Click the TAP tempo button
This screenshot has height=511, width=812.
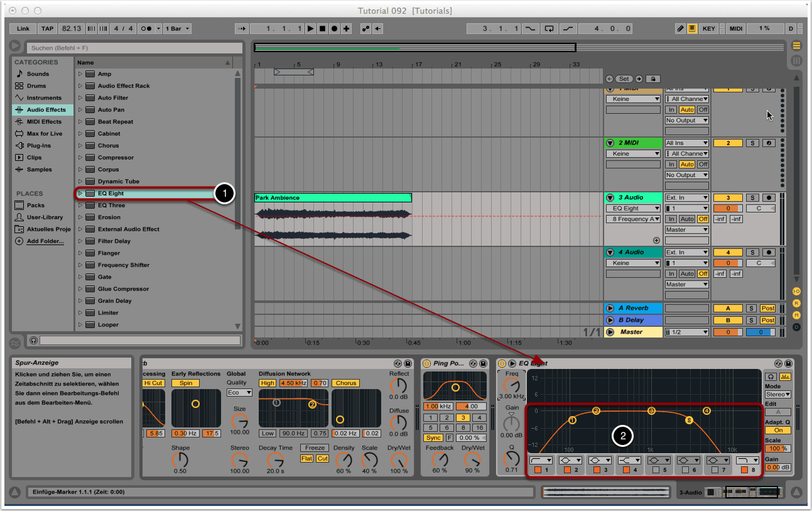(47, 29)
